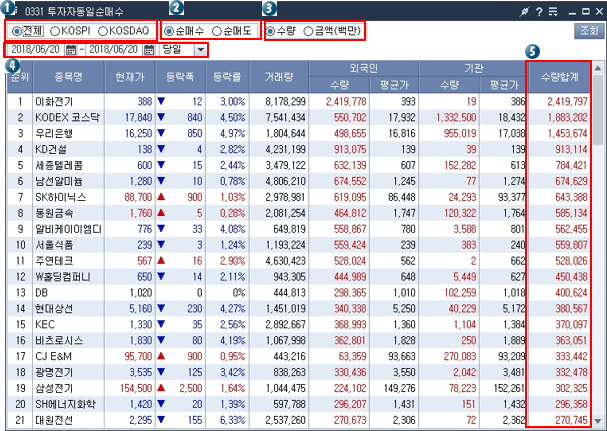This screenshot has height=431, width=607.
Task: Select the 대원전선 stock name
Action: tap(54, 420)
